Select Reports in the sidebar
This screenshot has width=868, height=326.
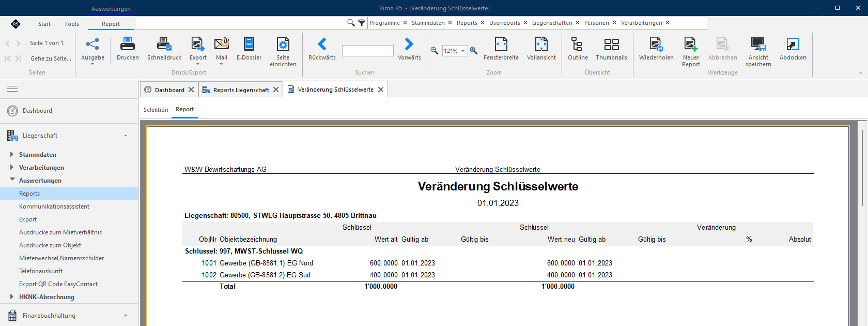pos(69,193)
